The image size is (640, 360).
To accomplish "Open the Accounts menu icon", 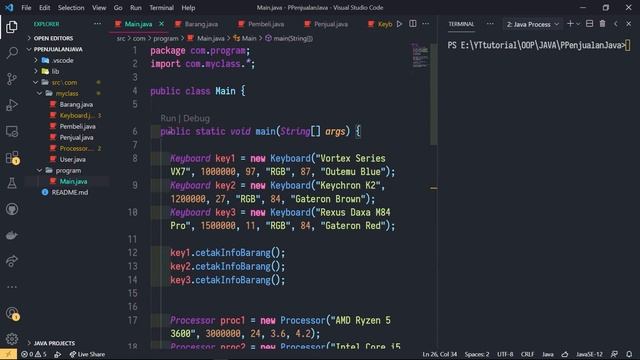I will tap(12, 313).
